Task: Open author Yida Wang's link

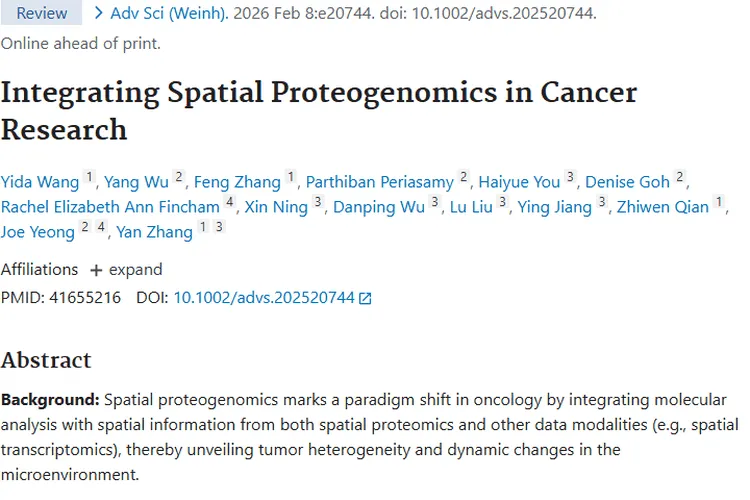Action: 40,181
